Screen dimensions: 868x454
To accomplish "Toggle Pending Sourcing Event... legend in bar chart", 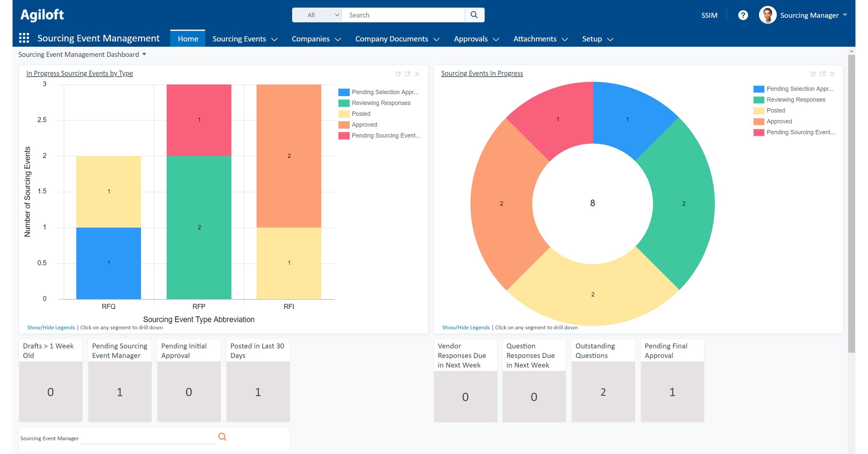I will coord(379,136).
